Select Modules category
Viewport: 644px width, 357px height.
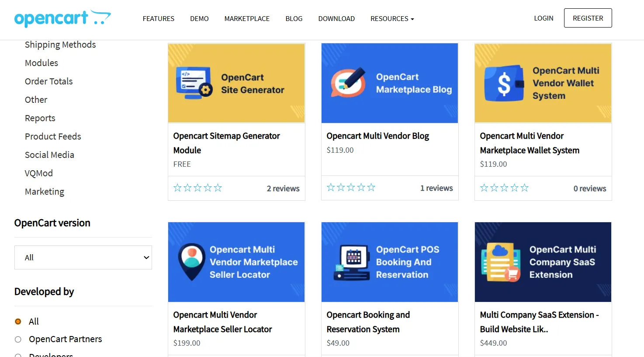point(42,63)
